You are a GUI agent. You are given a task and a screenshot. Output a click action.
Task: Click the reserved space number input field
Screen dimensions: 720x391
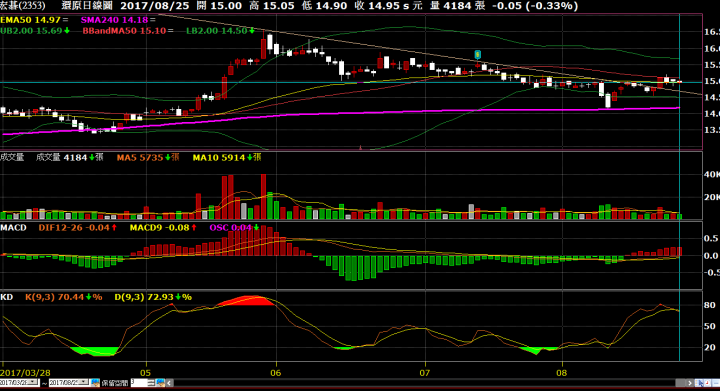click(x=139, y=382)
